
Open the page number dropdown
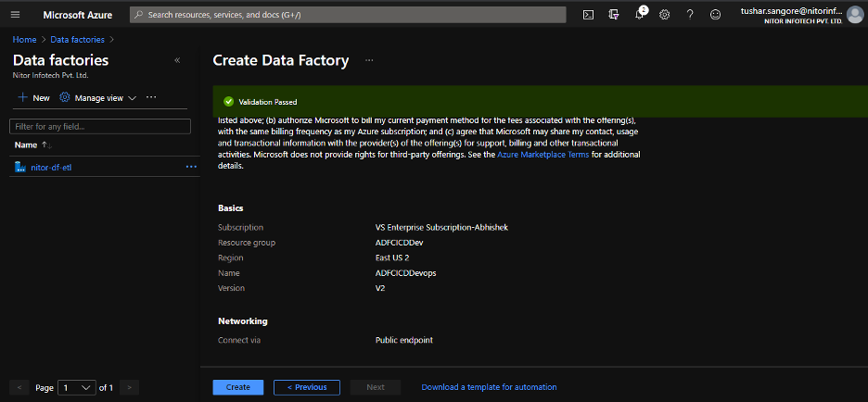(78, 387)
